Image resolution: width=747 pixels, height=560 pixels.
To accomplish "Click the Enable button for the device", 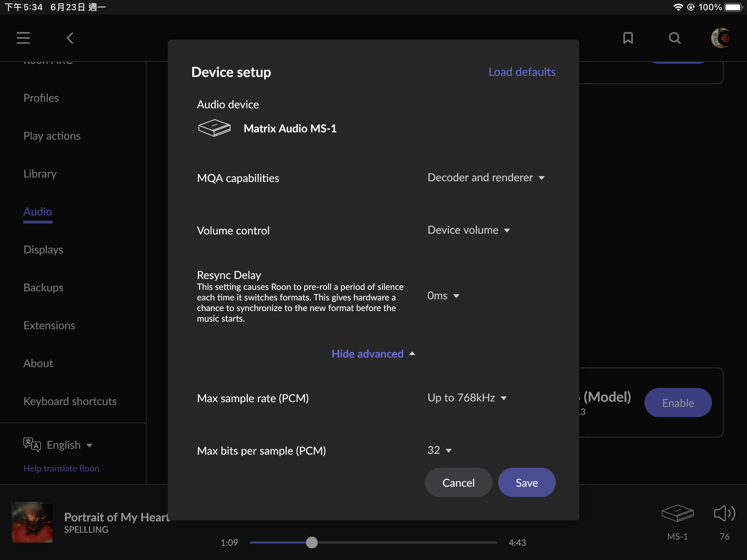I will coord(678,402).
